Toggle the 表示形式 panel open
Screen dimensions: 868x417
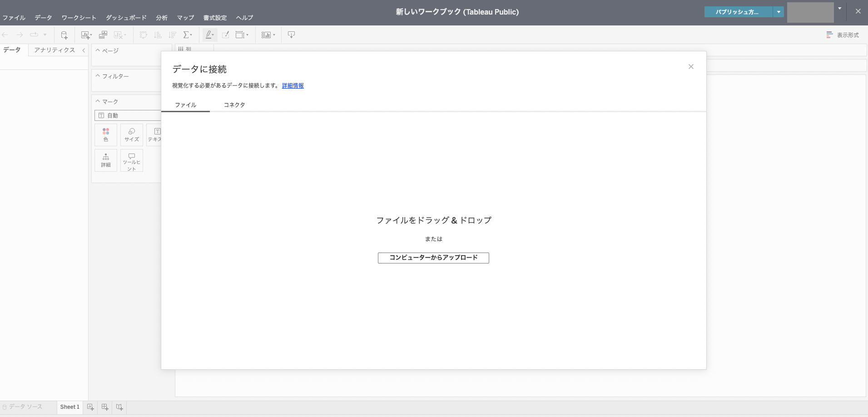click(843, 35)
